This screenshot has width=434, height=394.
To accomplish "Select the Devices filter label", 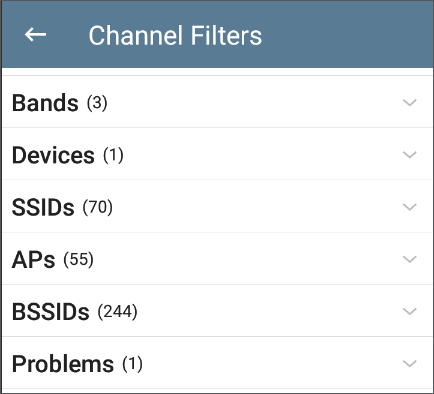I will tap(53, 155).
